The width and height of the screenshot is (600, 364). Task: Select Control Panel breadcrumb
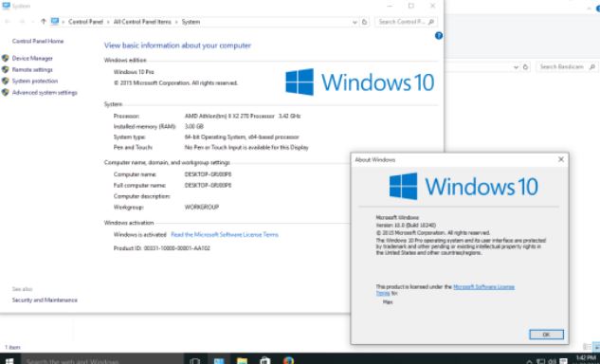[85, 22]
